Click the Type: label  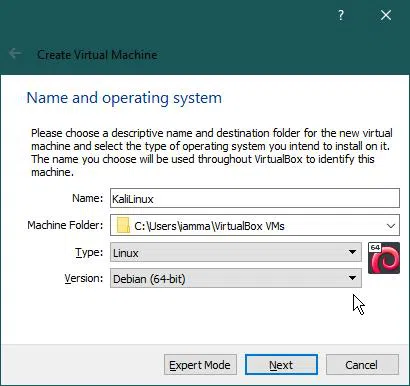89,252
